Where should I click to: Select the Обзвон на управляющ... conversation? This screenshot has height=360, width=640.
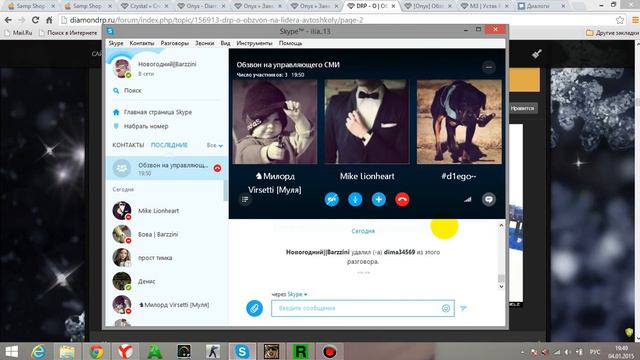pyautogui.click(x=167, y=168)
